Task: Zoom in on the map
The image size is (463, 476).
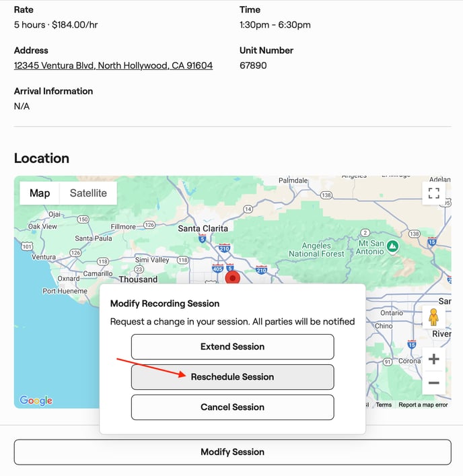Action: (x=434, y=359)
